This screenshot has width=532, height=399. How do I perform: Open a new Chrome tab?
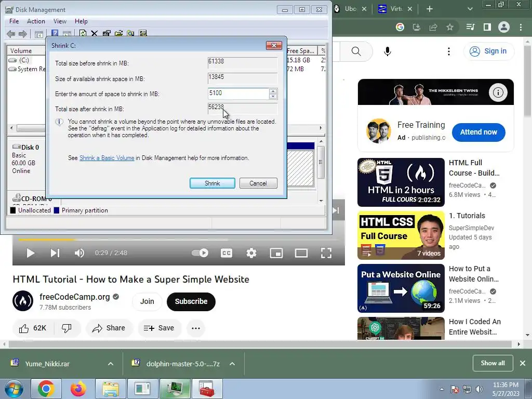point(430,9)
